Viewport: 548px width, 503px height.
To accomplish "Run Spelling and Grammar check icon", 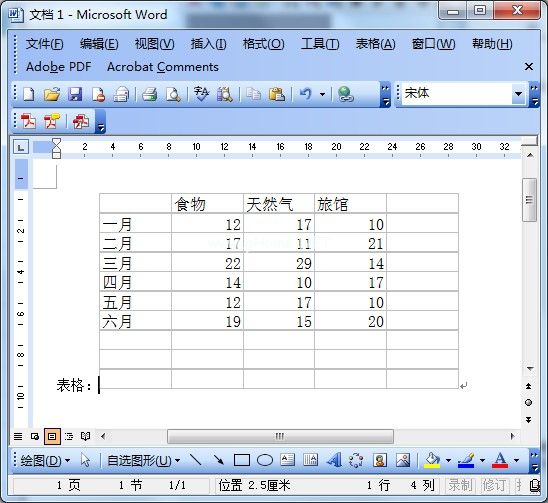I will pyautogui.click(x=201, y=94).
